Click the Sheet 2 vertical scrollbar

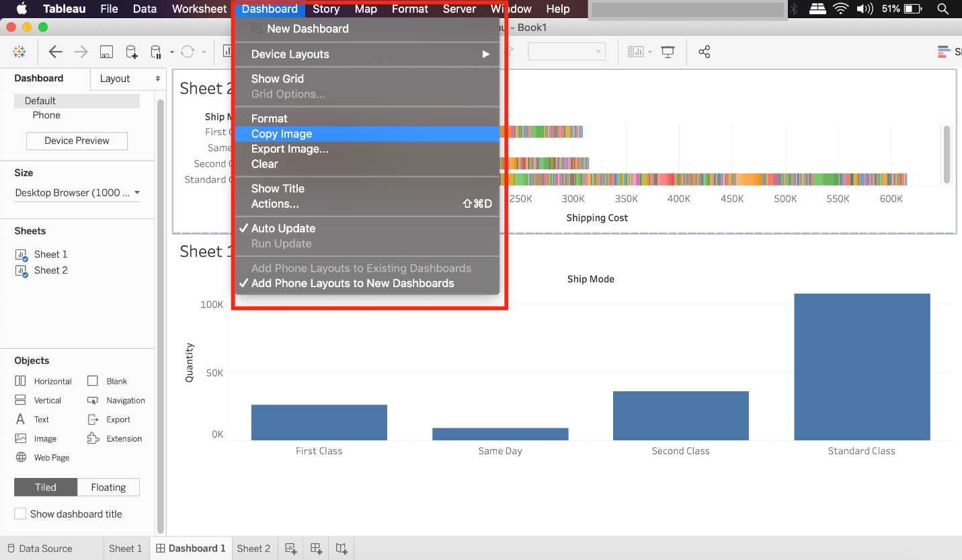pos(947,153)
